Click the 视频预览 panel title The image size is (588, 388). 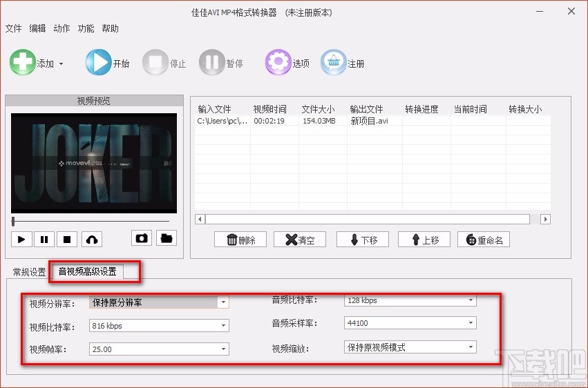click(x=94, y=101)
